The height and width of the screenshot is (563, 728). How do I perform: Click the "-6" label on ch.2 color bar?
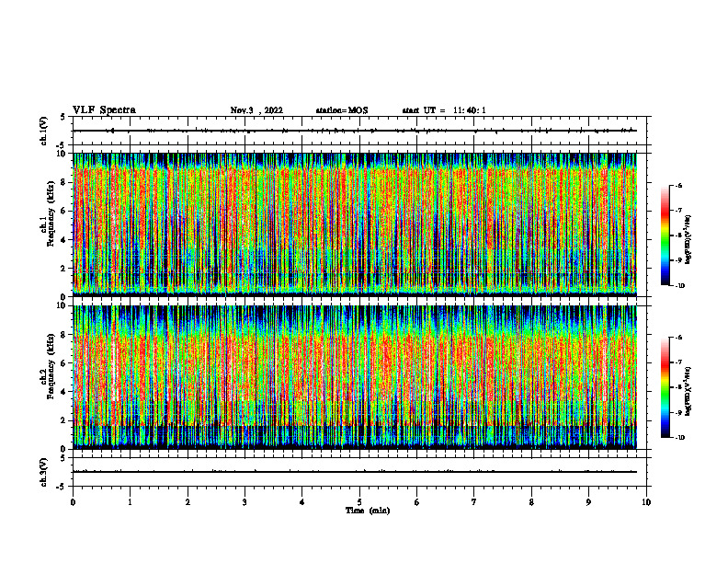677,338
